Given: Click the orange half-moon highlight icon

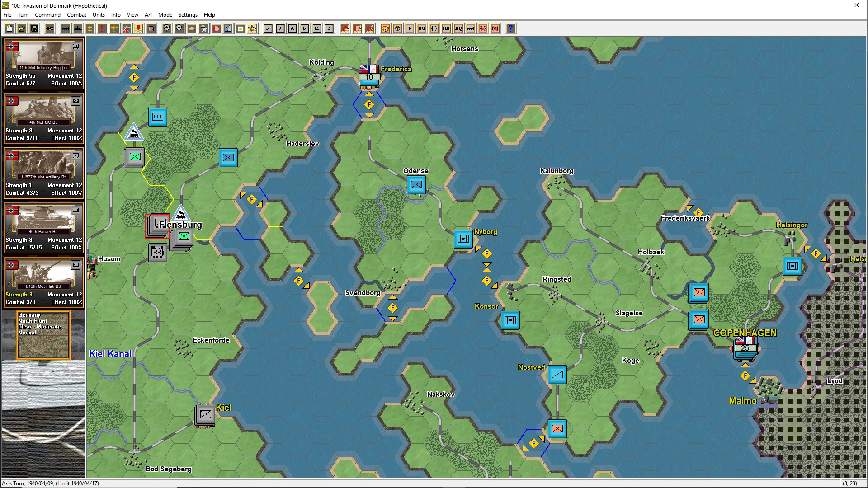Looking at the screenshot, I should [434, 28].
